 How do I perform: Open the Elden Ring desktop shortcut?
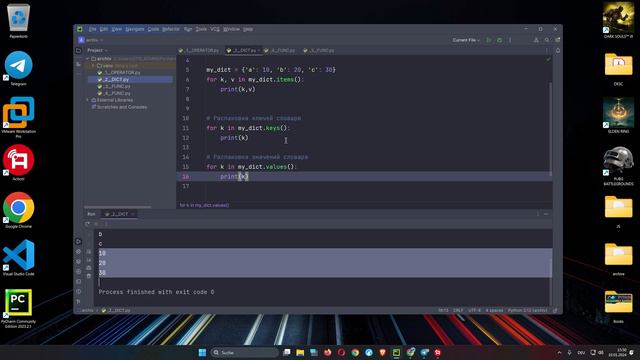[618, 116]
